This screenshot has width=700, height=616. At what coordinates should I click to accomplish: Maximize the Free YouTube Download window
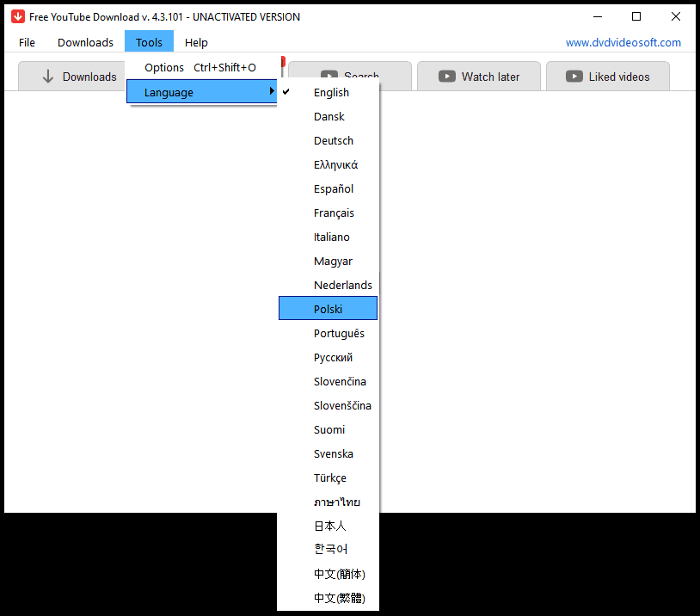click(x=636, y=16)
